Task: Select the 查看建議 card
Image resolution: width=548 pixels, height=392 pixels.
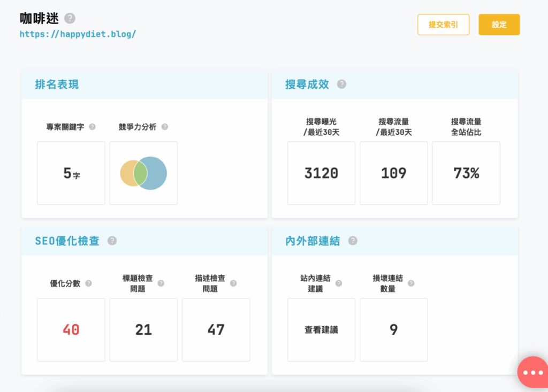Action: click(321, 330)
